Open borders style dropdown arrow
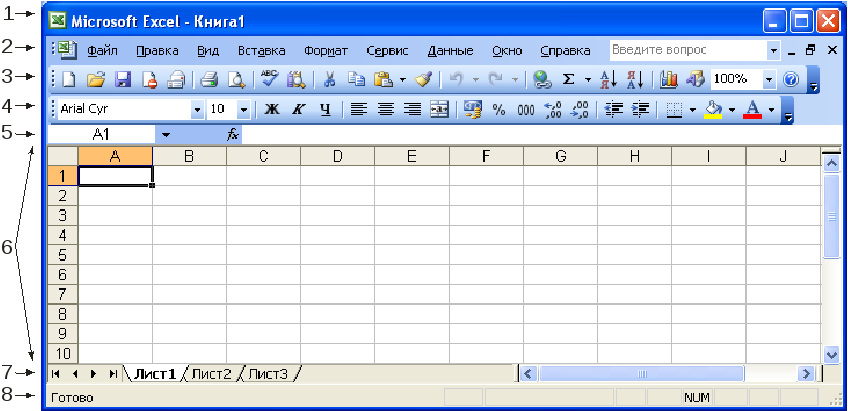Screen dimensions: 848x411 [693, 109]
